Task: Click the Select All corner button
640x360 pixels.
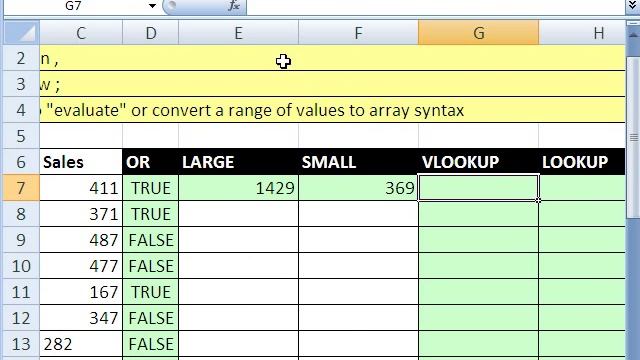Action: point(22,33)
